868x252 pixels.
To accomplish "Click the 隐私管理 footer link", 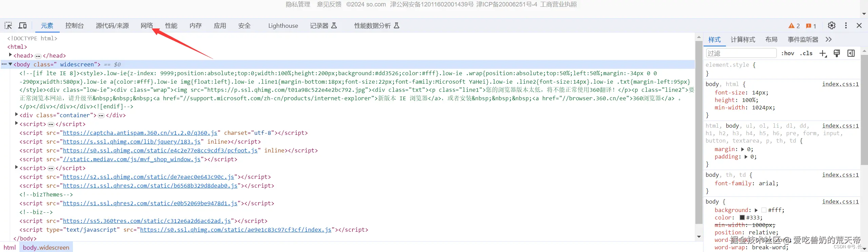I will pos(298,4).
